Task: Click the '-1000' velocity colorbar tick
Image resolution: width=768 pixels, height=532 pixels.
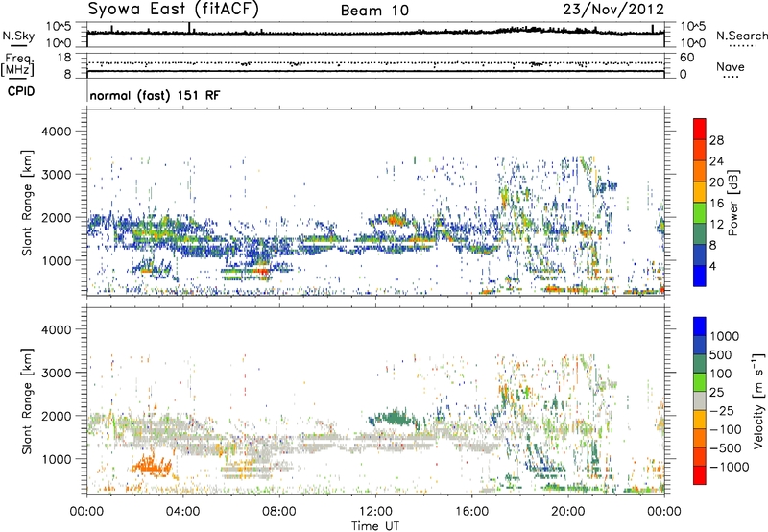Action: (729, 467)
